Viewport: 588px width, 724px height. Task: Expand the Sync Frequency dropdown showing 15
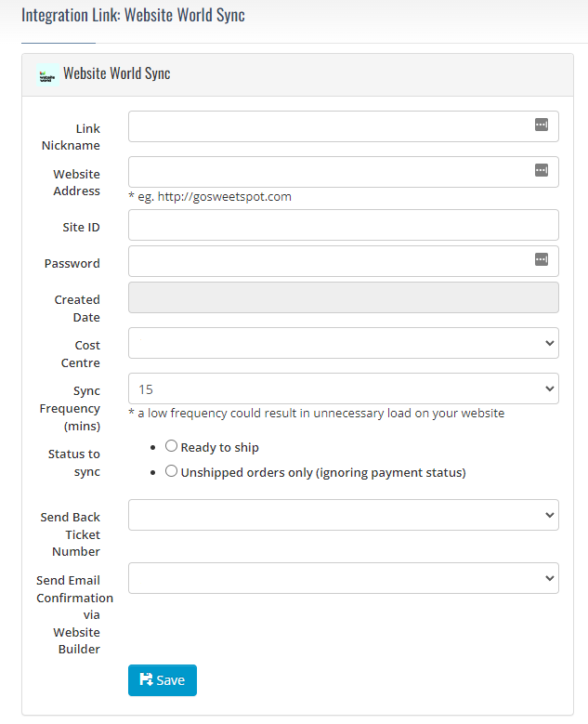343,388
